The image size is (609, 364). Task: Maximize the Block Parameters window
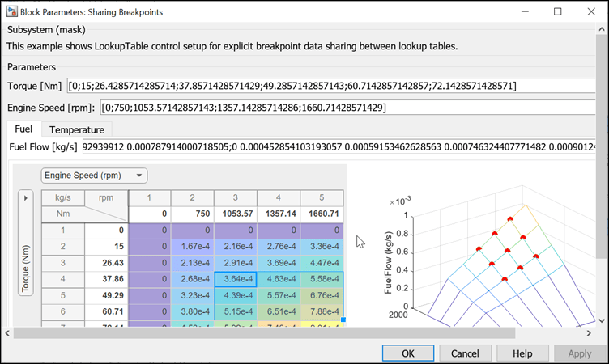[x=558, y=11]
